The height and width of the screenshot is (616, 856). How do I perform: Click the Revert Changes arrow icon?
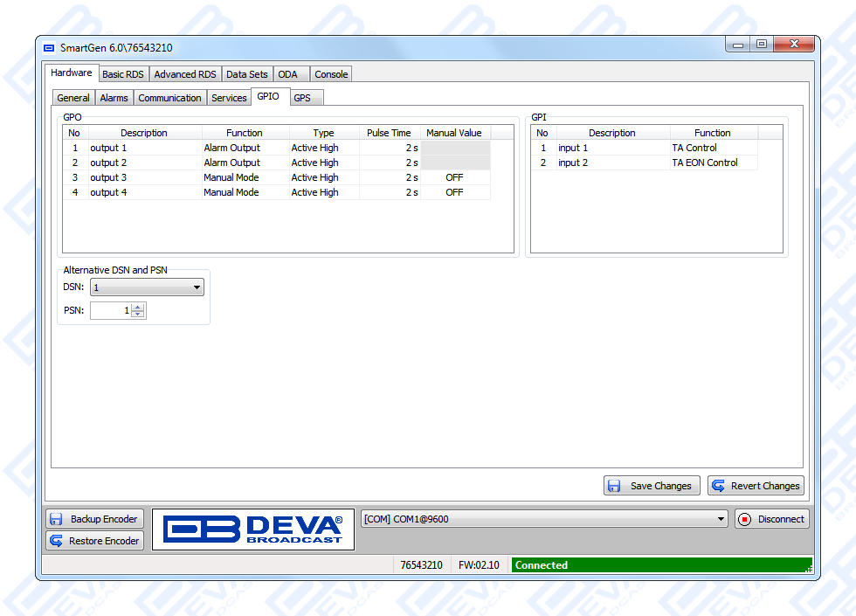pos(718,486)
